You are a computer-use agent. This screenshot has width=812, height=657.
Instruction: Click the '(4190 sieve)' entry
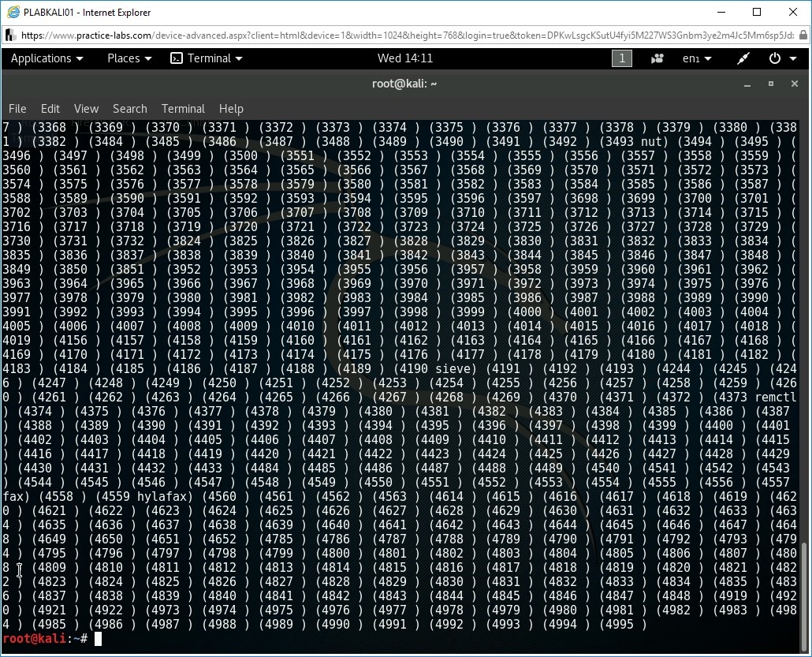(x=435, y=369)
